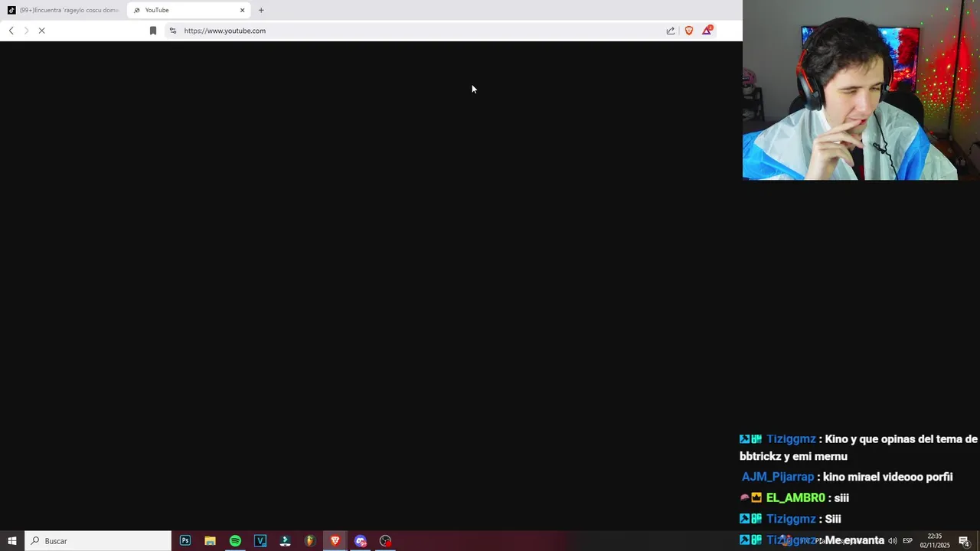Switch to the TikTok '(99+)Encuentra' tab
The width and height of the screenshot is (980, 551).
[63, 10]
